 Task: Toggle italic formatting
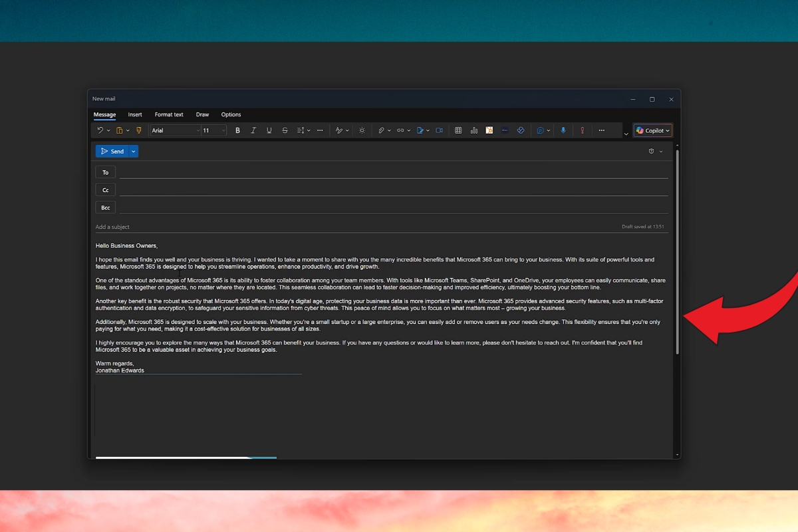point(253,130)
